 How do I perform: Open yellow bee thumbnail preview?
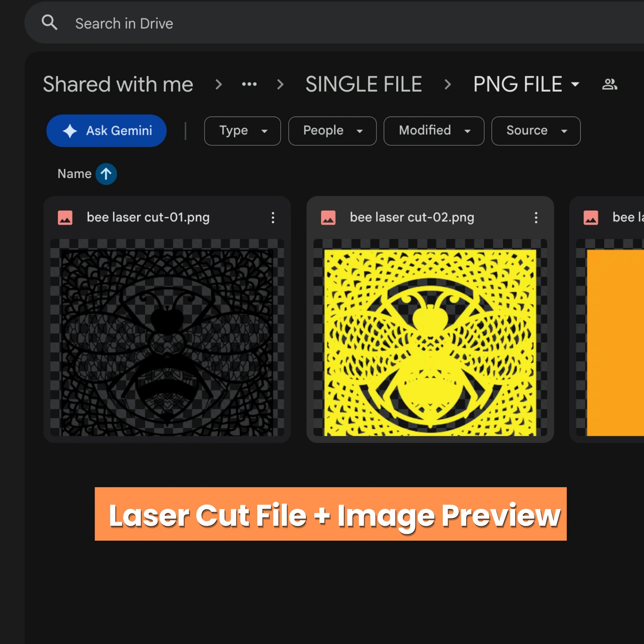click(430, 337)
